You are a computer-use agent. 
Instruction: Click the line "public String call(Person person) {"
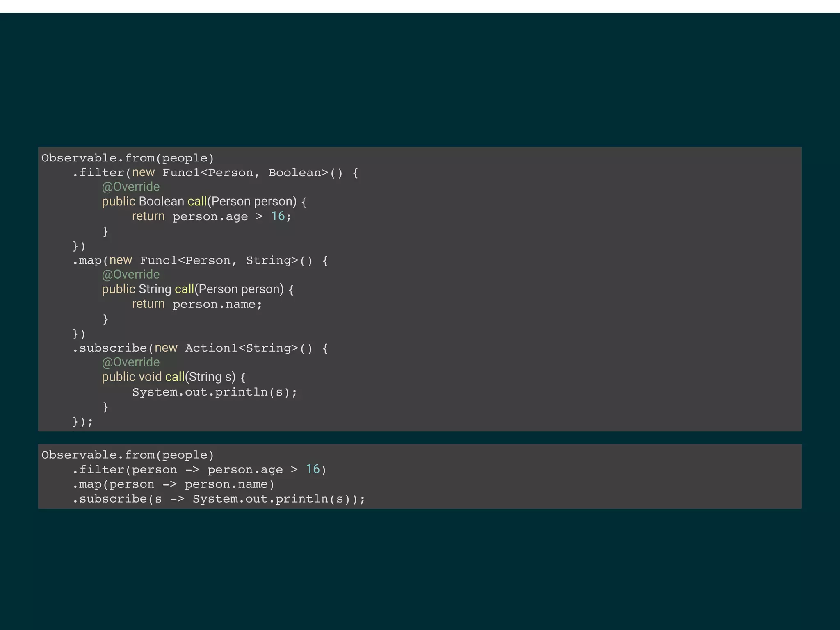pos(198,289)
